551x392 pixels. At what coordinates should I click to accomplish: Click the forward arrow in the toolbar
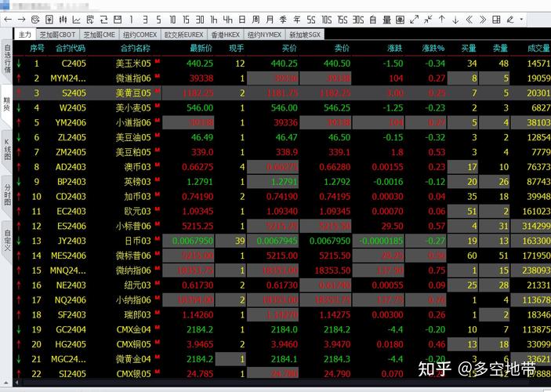click(21, 19)
